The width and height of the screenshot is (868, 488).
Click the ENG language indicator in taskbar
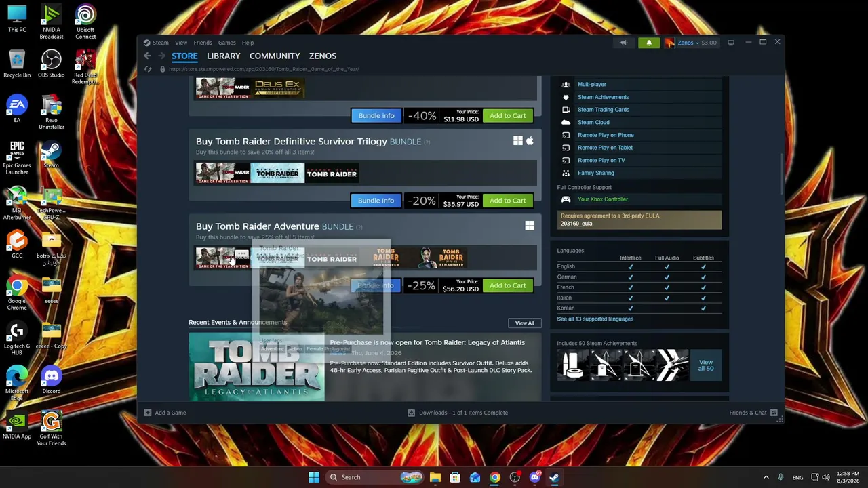click(797, 477)
